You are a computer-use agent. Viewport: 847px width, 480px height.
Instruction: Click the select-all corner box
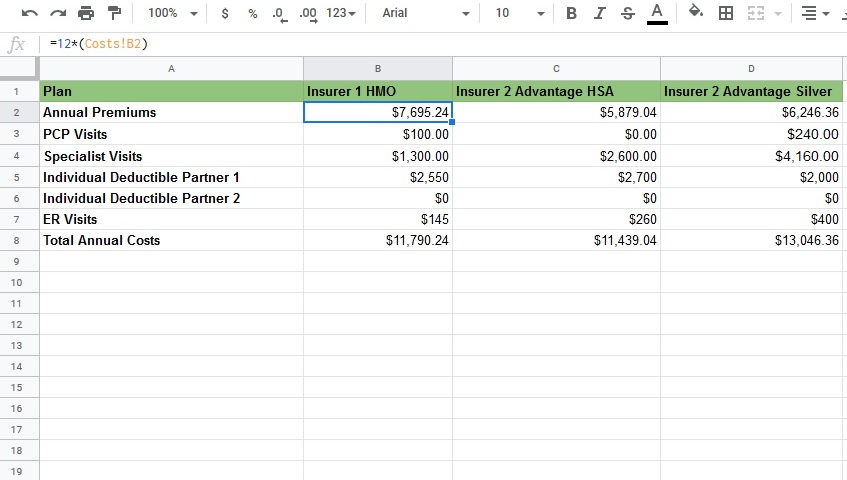[19, 69]
